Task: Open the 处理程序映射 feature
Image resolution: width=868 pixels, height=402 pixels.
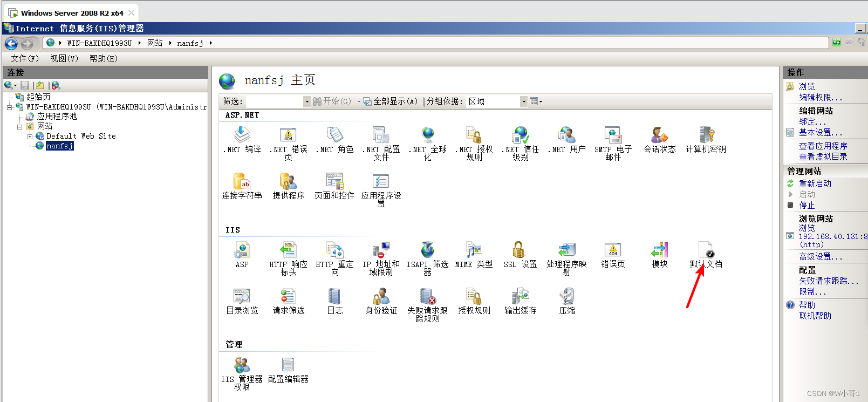Action: (x=566, y=258)
